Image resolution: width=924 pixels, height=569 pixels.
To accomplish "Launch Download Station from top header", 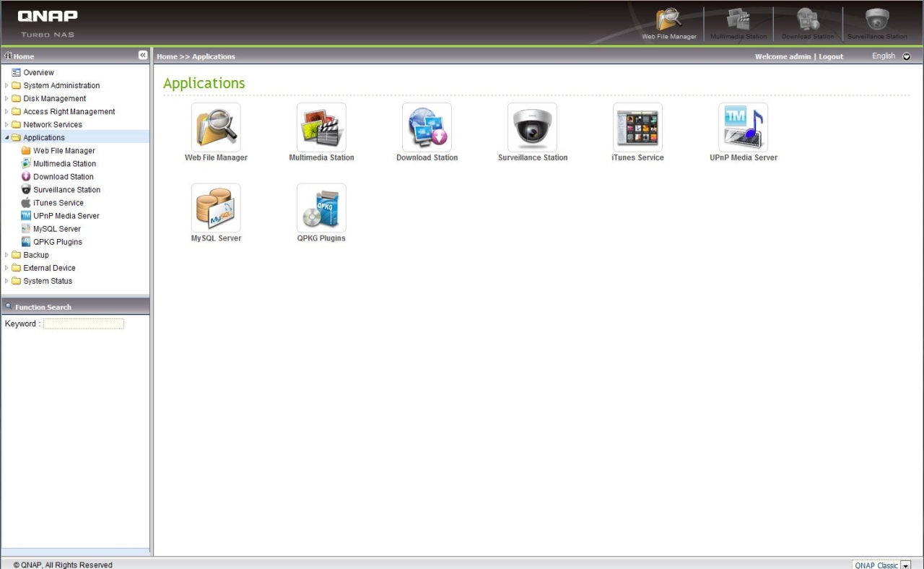I will click(808, 23).
